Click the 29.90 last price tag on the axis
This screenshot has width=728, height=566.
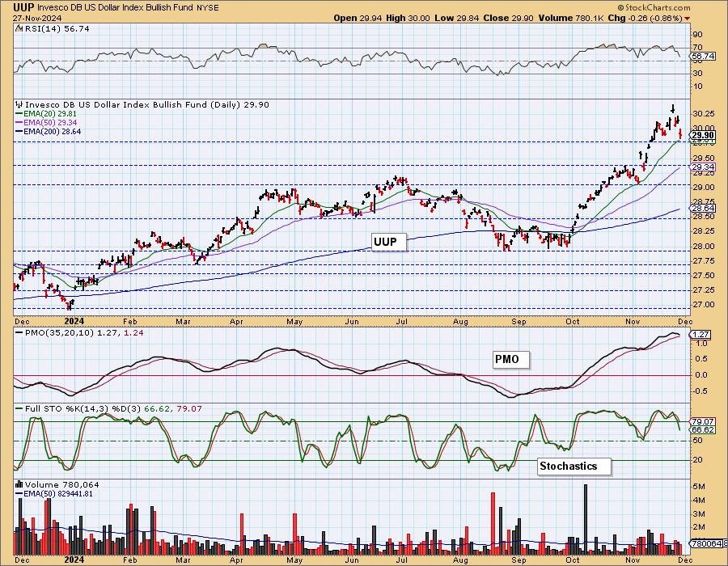tap(702, 136)
